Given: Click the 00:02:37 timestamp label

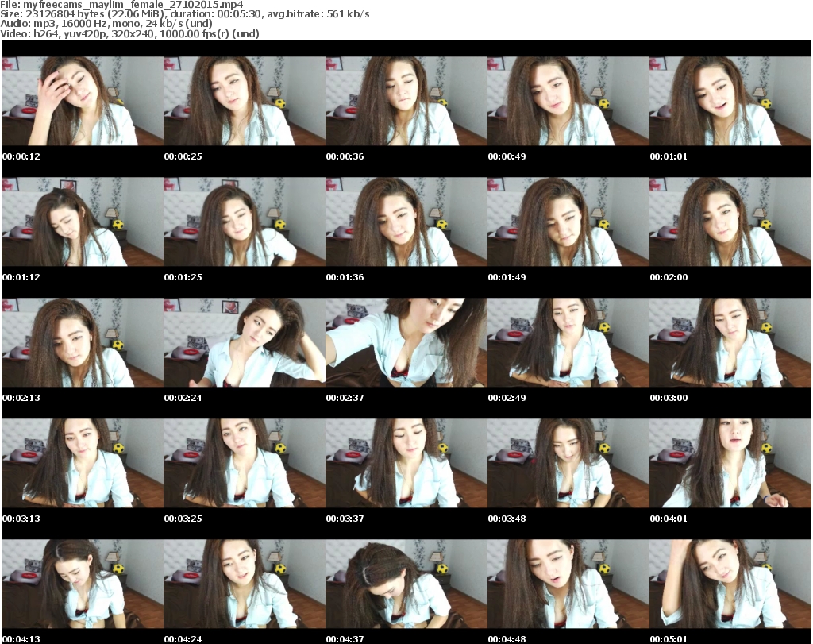Looking at the screenshot, I should tap(345, 398).
